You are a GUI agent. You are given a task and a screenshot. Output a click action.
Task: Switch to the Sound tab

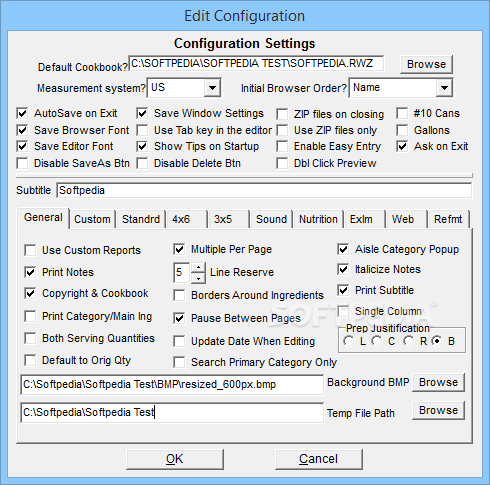pos(272,219)
